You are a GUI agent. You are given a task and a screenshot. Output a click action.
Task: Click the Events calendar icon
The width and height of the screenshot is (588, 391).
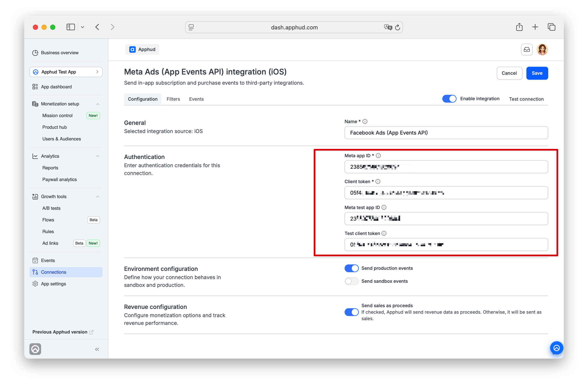35,260
